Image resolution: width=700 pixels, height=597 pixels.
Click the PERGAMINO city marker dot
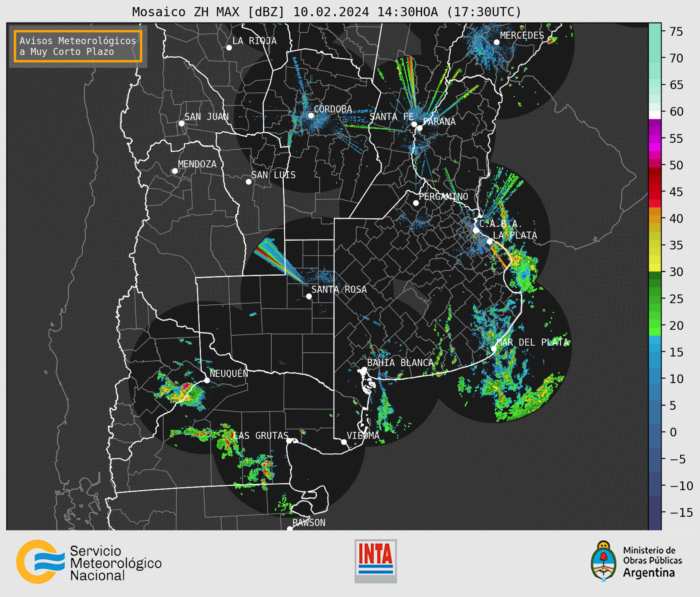pos(416,203)
